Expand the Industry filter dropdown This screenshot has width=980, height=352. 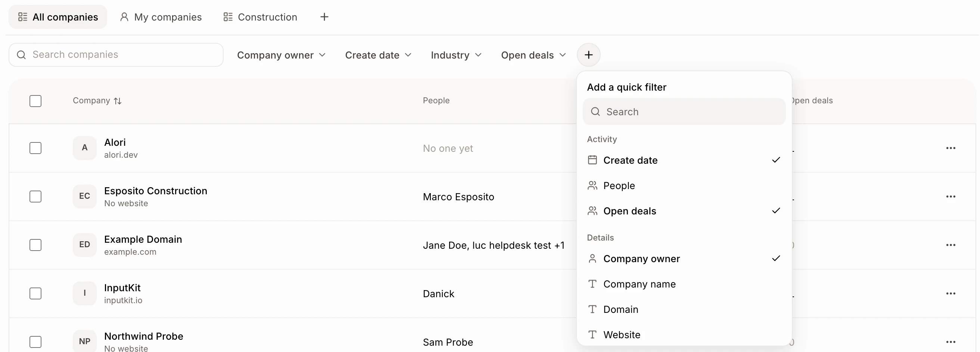[x=456, y=55]
